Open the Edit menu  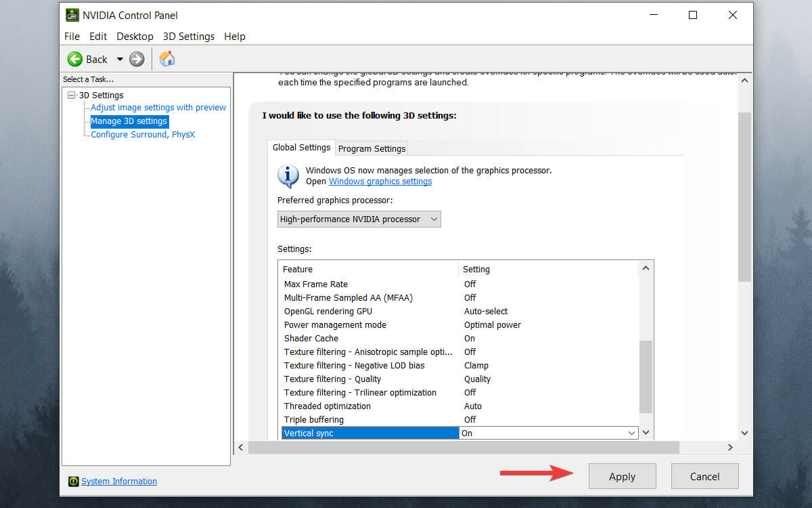98,37
